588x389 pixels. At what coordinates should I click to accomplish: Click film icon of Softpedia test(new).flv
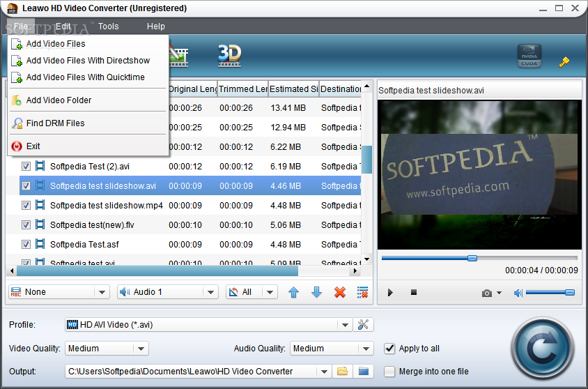(x=40, y=224)
